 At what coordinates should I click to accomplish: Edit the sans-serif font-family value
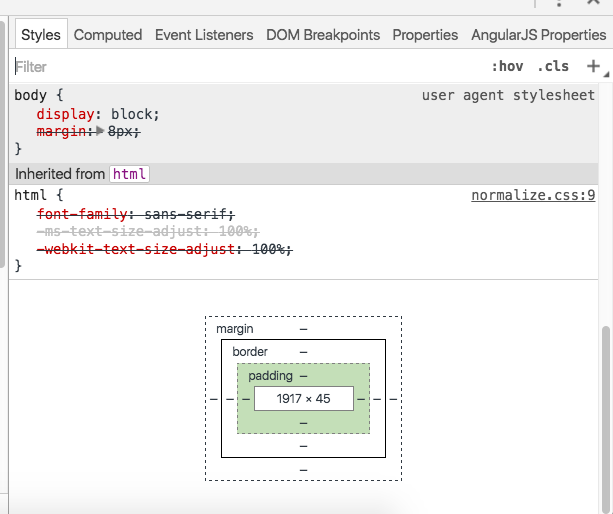186,214
